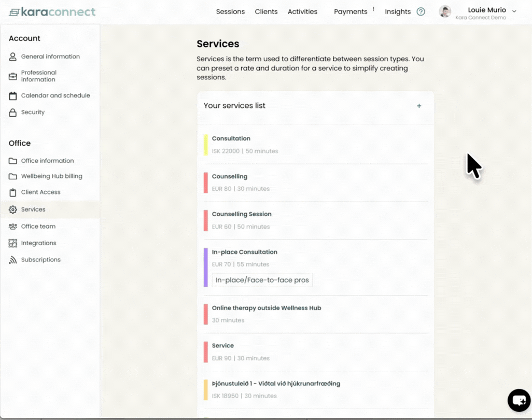Click the Payments alert exclamation mark
The height and width of the screenshot is (420, 532).
coord(373,9)
